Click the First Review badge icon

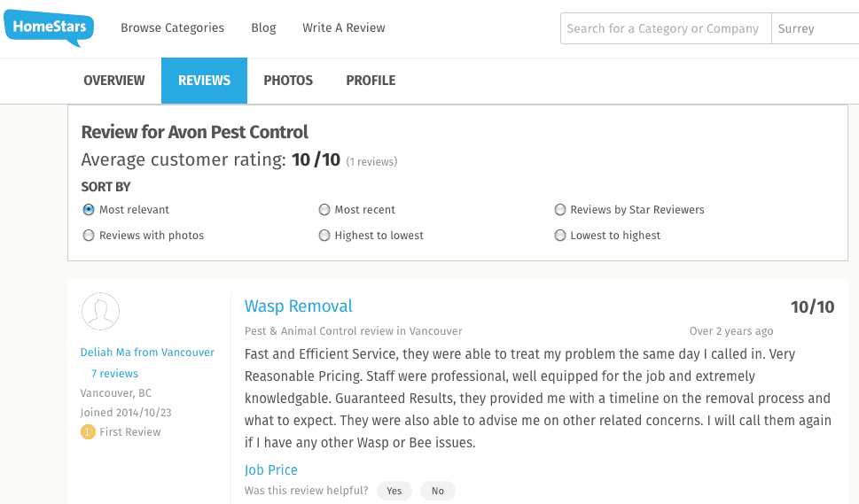88,431
